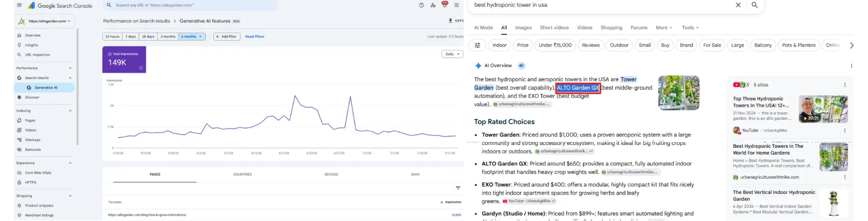Open AI Overview three-dot options menu
Screen dimensions: 868x221
(851, 66)
